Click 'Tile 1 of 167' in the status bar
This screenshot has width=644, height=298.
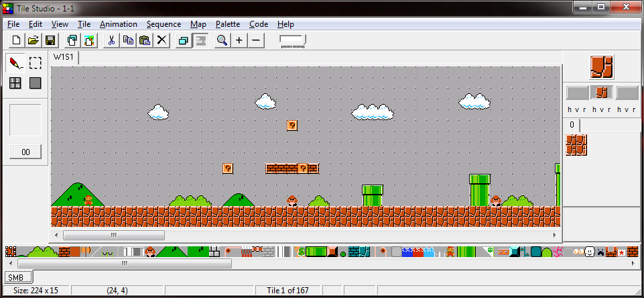point(287,291)
